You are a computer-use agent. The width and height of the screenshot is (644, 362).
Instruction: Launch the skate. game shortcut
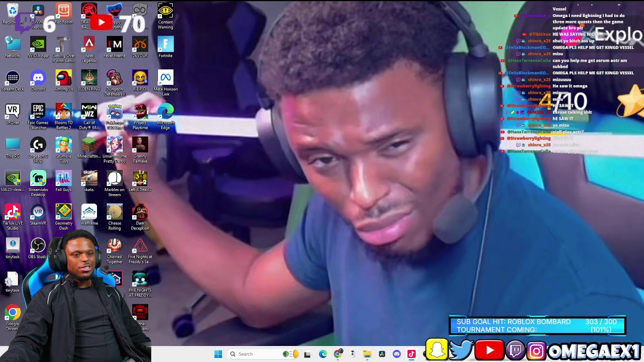tap(89, 182)
